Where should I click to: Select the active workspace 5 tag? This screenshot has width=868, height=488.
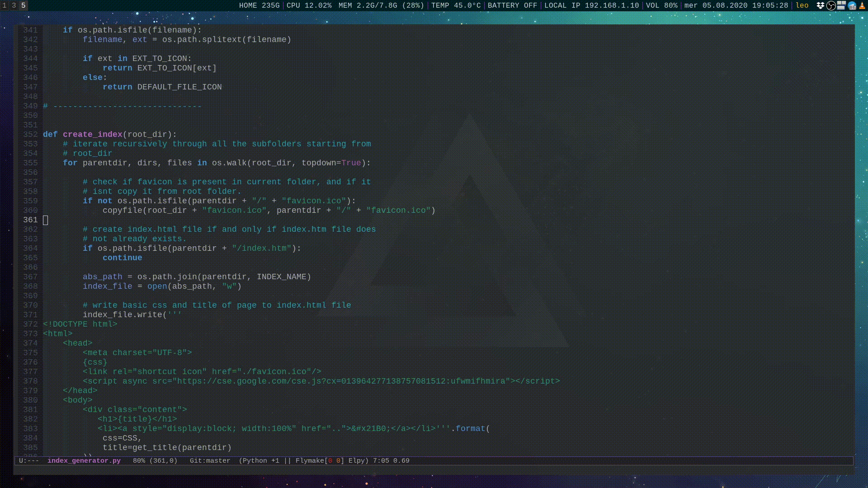[24, 5]
